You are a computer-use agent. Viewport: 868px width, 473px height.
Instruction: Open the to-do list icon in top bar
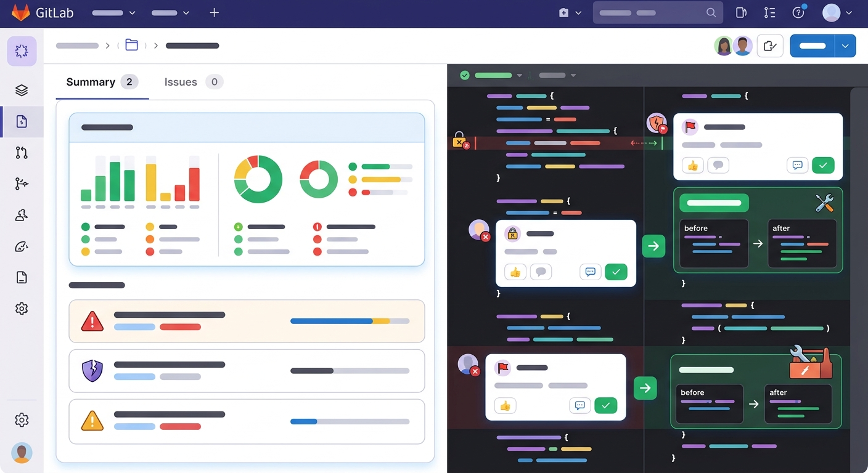click(x=769, y=12)
